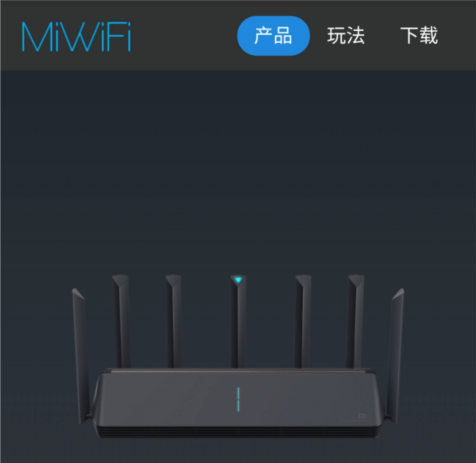Viewport: 476px width, 463px height.
Task: Click the second antenna from the right
Action: pyautogui.click(x=355, y=322)
